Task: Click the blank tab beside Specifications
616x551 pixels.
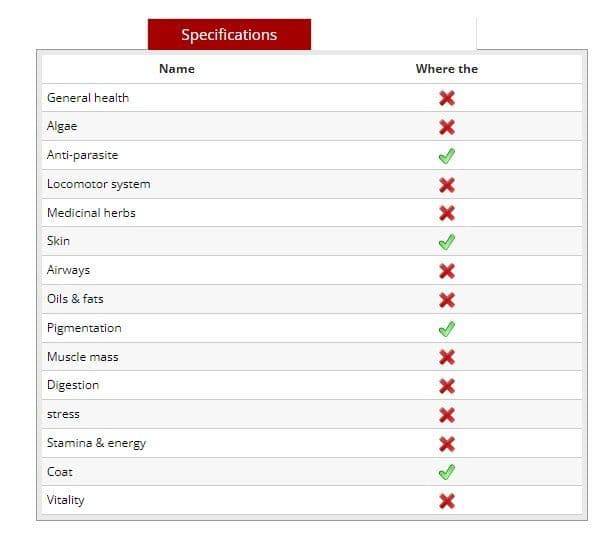Action: [x=393, y=35]
